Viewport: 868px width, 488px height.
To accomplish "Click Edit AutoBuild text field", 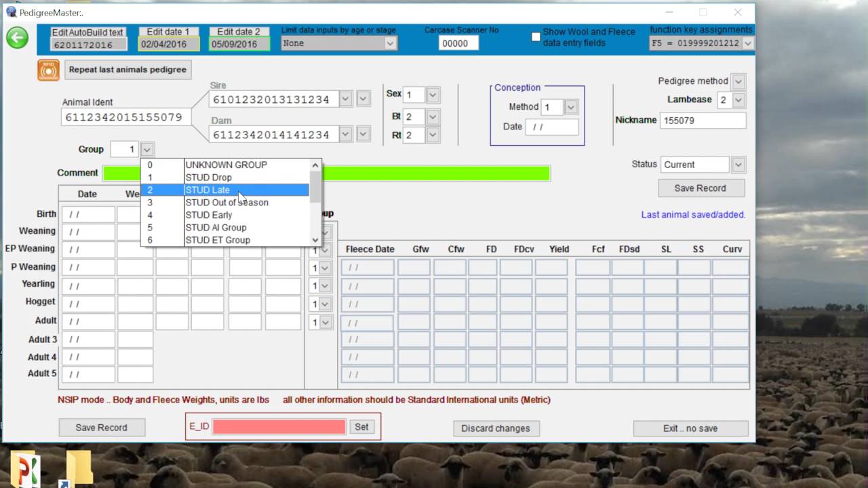I will tap(88, 45).
